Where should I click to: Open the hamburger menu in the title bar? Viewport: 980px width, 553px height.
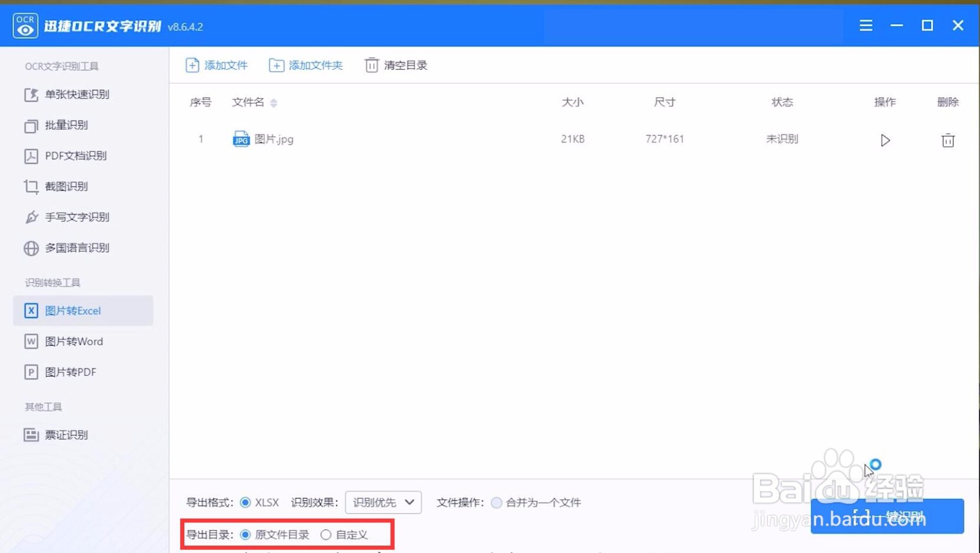point(865,25)
